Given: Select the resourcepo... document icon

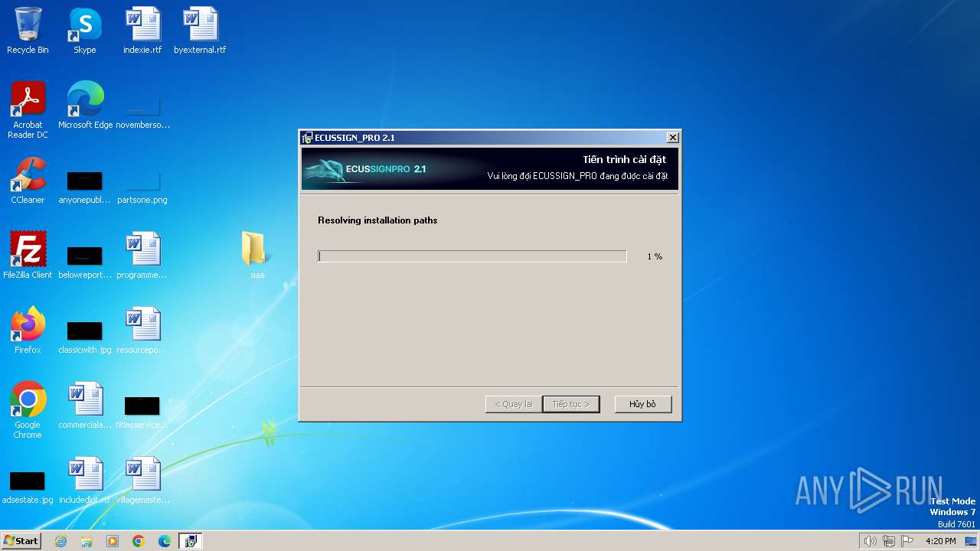Looking at the screenshot, I should pyautogui.click(x=142, y=331).
